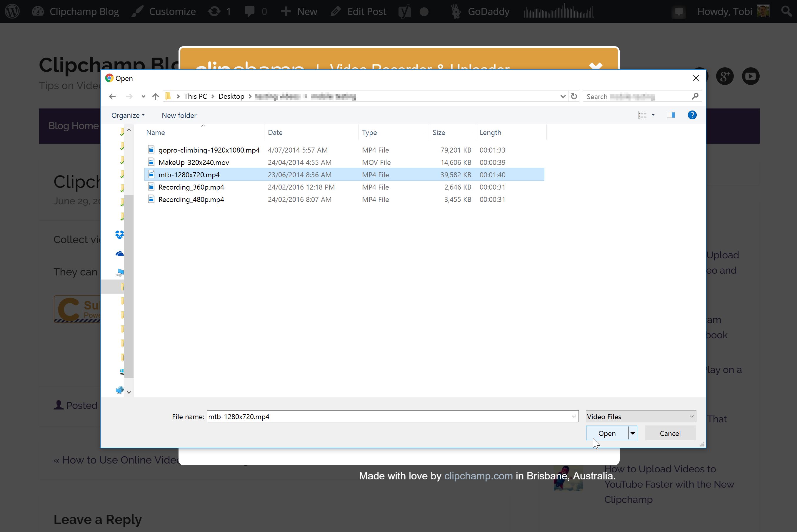Viewport: 797px width, 532px height.
Task: Click the search magnifier in Open dialog
Action: click(695, 96)
